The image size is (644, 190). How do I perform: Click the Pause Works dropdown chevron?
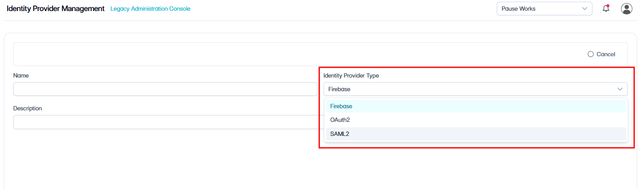point(585,9)
